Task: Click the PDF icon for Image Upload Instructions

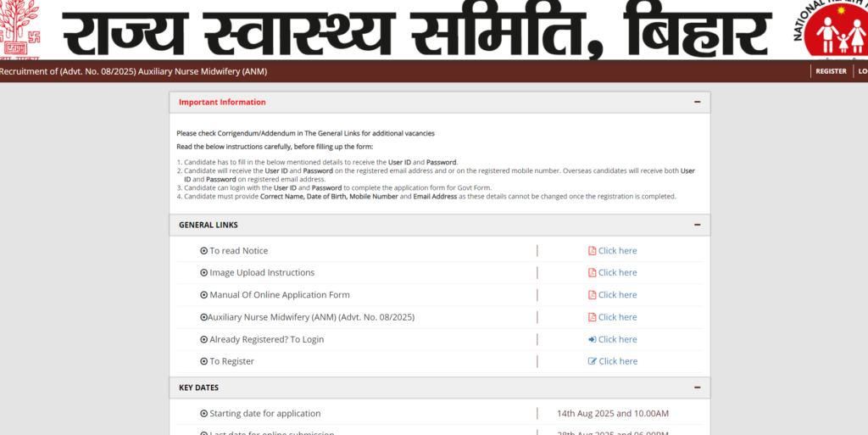Action: 592,273
